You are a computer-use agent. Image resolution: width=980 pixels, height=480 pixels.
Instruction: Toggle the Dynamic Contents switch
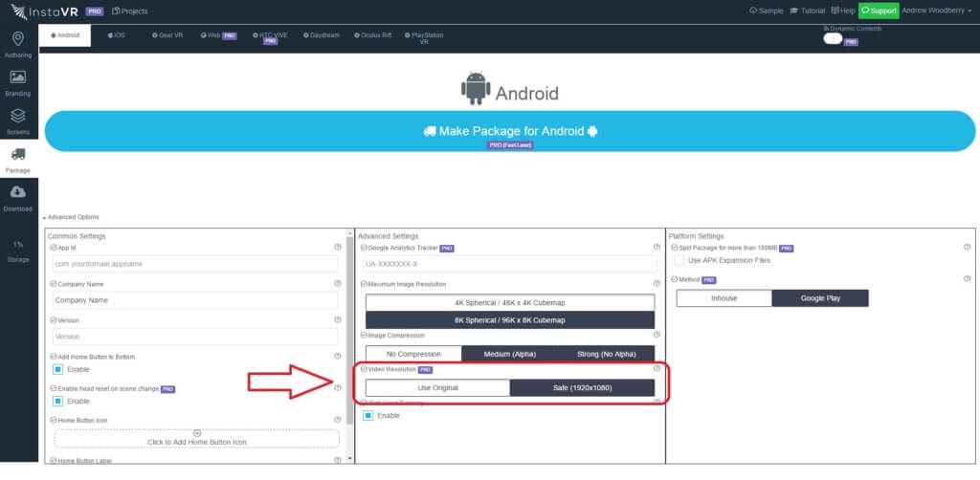[833, 38]
